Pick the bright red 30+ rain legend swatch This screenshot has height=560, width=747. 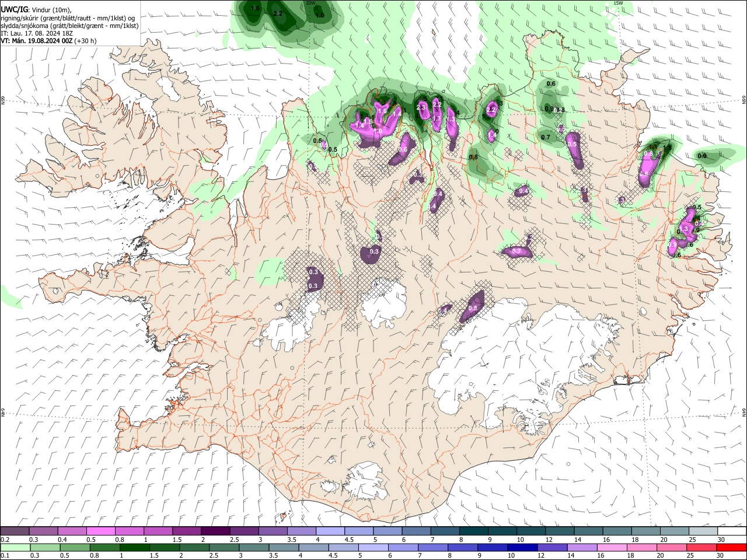pyautogui.click(x=731, y=548)
